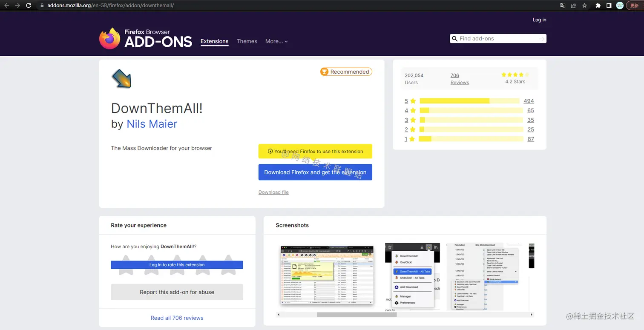Screen dimensions: 644x330
Task: Click the browser forward arrow
Action: point(17,6)
